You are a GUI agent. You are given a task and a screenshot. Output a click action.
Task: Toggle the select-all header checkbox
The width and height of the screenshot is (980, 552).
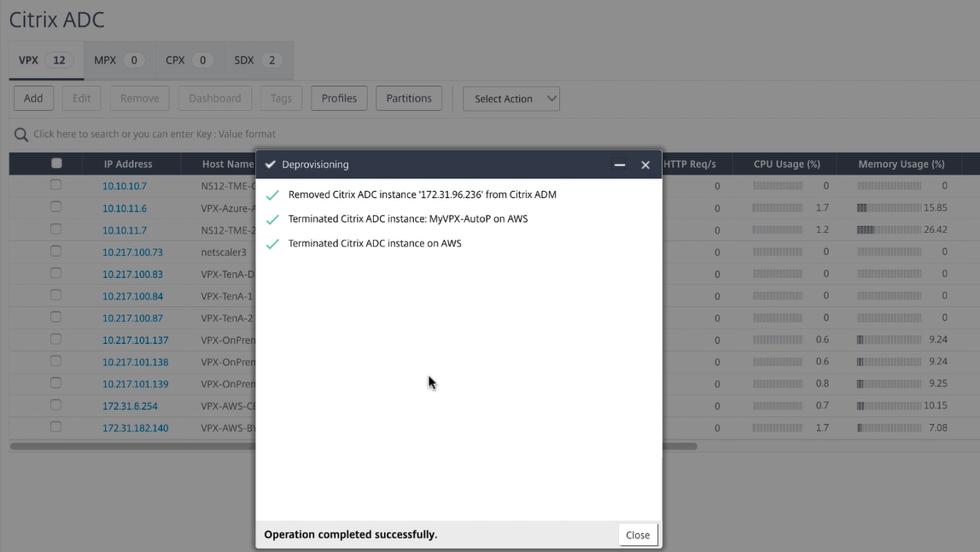pos(56,163)
